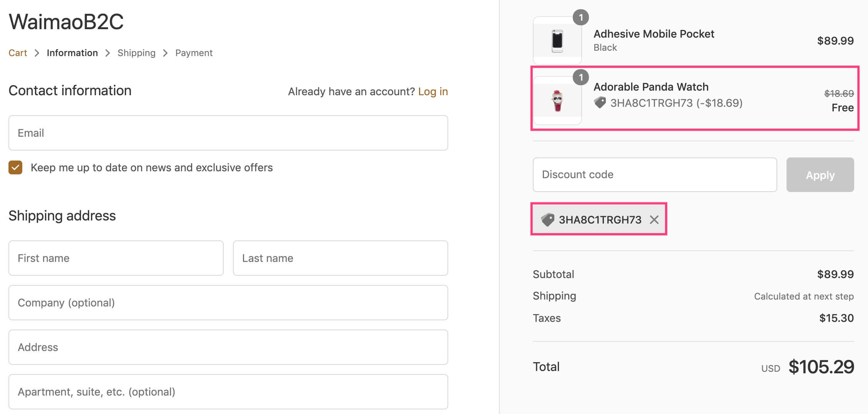Go back to Cart breadcrumb
Screen dimensions: 868x414
pos(18,53)
